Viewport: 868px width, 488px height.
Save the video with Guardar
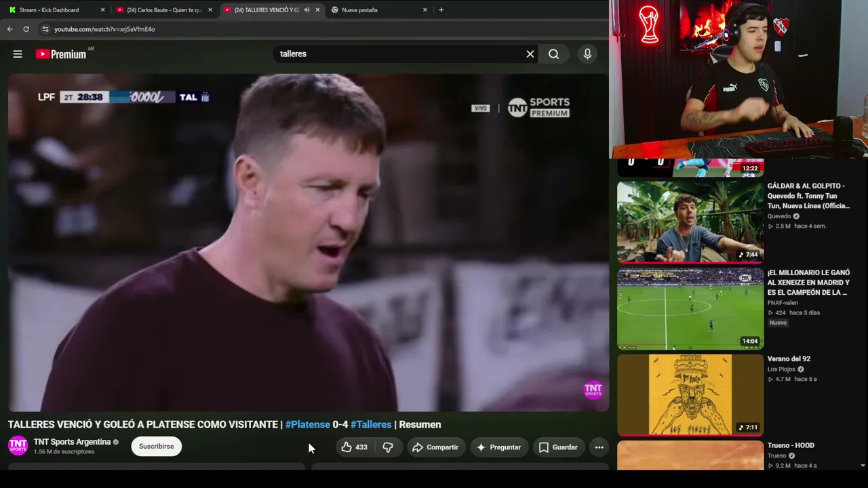click(559, 447)
